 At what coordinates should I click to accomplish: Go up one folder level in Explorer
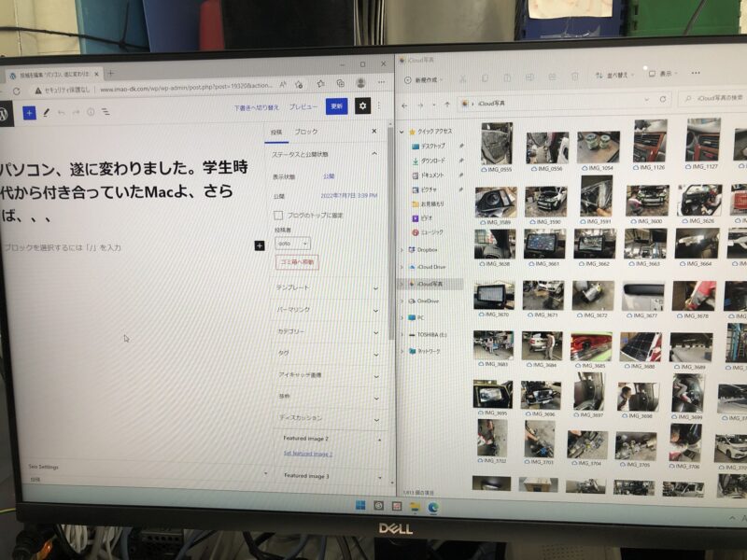447,105
